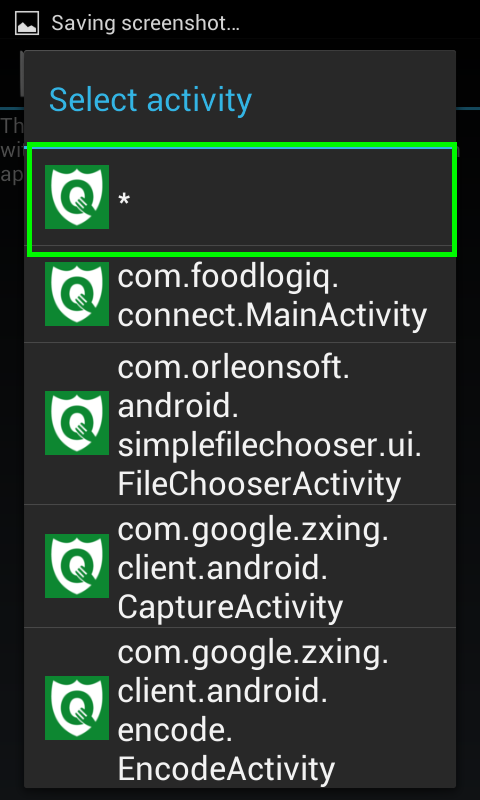The height and width of the screenshot is (800, 480).
Task: Select the asterisk wildcard activity entry
Action: [x=241, y=199]
